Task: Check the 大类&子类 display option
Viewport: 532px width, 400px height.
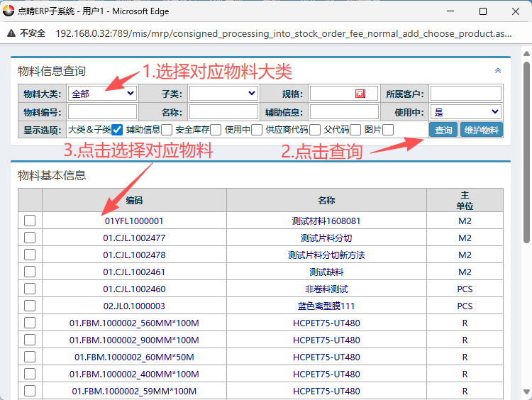Action: click(x=117, y=130)
